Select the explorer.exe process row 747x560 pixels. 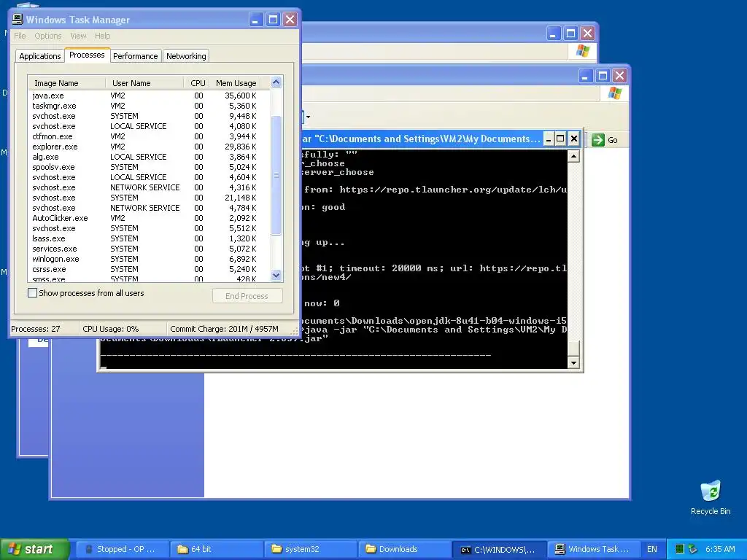pyautogui.click(x=149, y=147)
